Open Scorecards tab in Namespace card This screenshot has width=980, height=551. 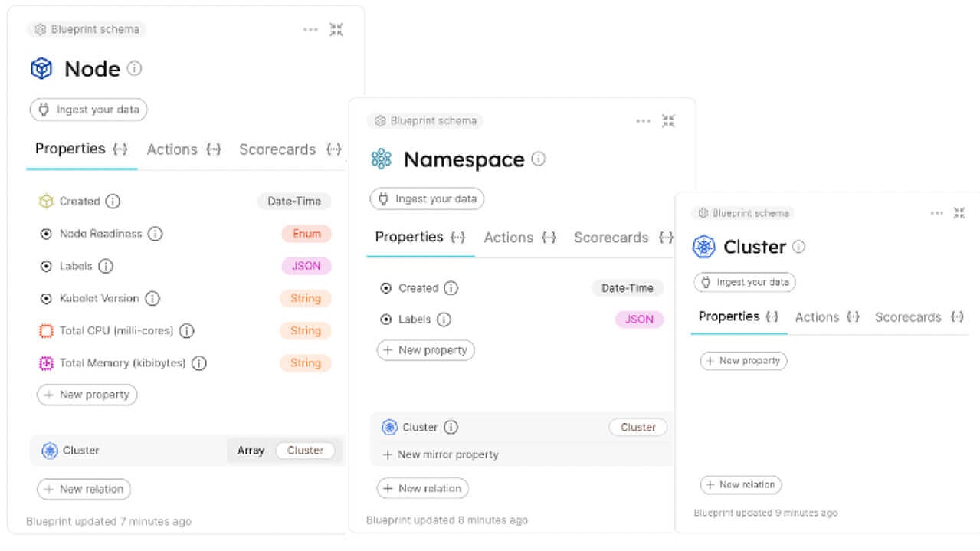[623, 238]
